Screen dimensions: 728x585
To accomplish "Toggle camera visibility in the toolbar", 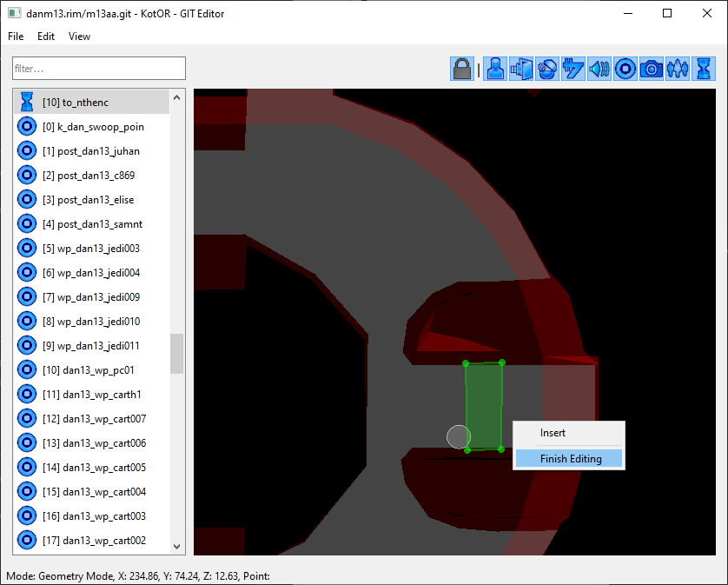I will click(652, 69).
